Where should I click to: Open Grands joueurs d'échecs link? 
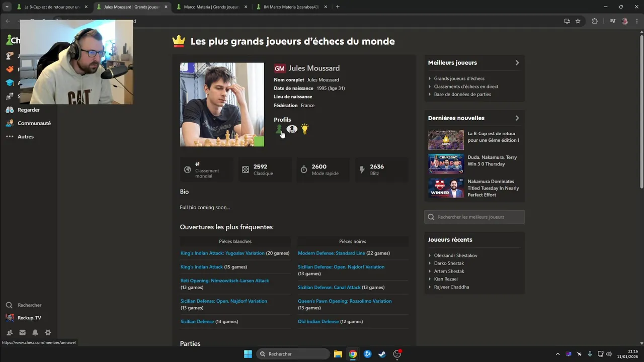[459, 78]
